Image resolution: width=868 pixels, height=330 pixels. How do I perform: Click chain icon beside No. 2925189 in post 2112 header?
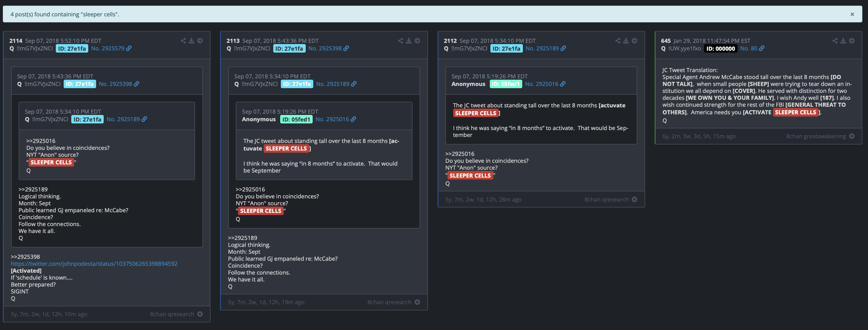563,48
